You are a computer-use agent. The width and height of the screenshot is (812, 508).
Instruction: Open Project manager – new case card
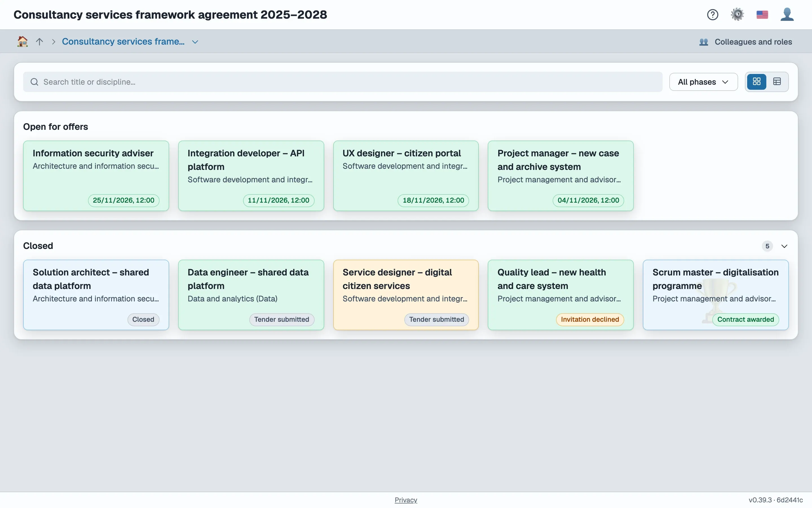[561, 176]
